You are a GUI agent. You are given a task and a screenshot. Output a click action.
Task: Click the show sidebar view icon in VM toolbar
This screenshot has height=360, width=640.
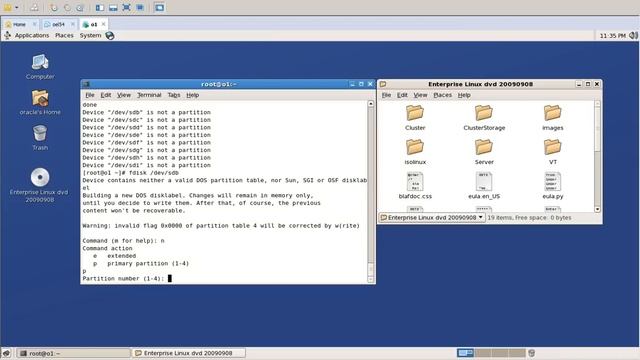pyautogui.click(x=100, y=7)
